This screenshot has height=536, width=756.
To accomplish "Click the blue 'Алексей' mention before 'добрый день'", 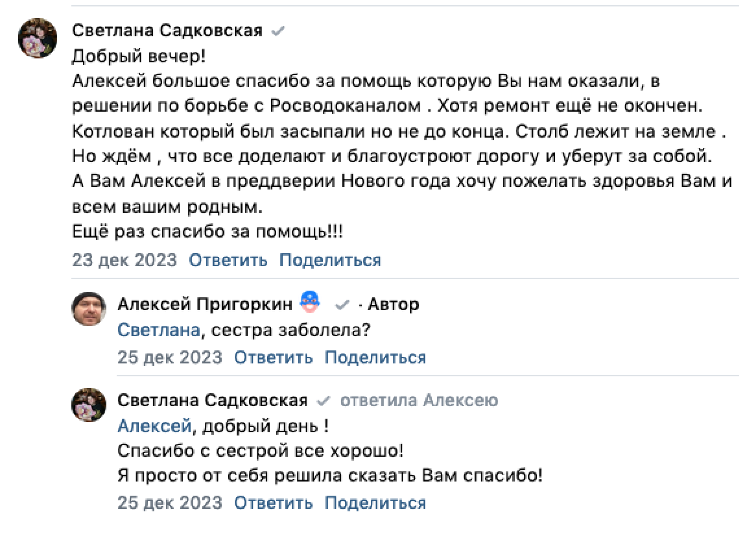I will (155, 426).
